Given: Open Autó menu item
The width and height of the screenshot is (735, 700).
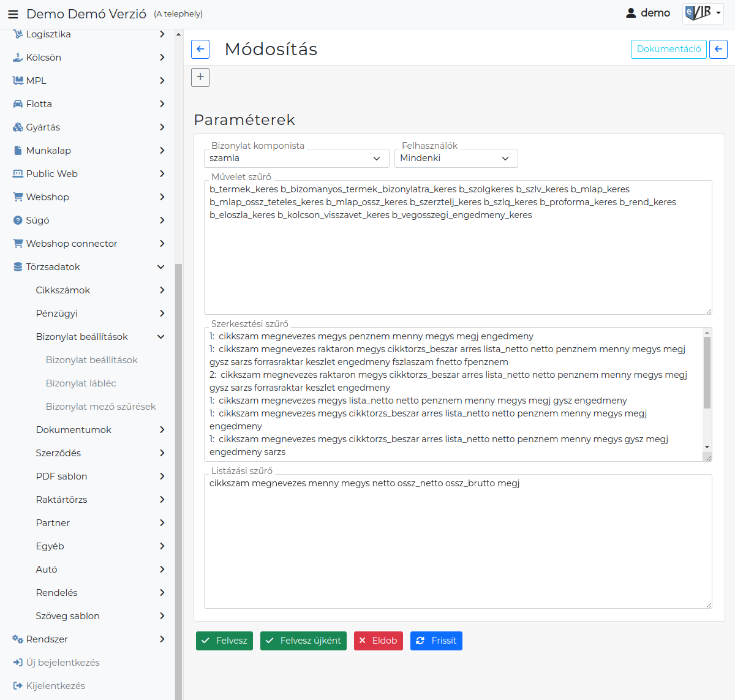Looking at the screenshot, I should [x=47, y=570].
